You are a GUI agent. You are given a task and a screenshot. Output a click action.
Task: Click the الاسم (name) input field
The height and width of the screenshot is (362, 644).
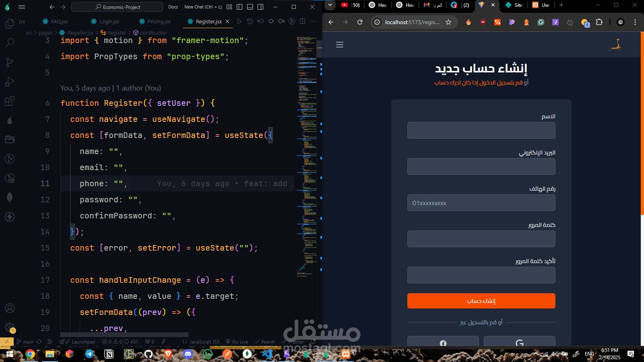(481, 130)
